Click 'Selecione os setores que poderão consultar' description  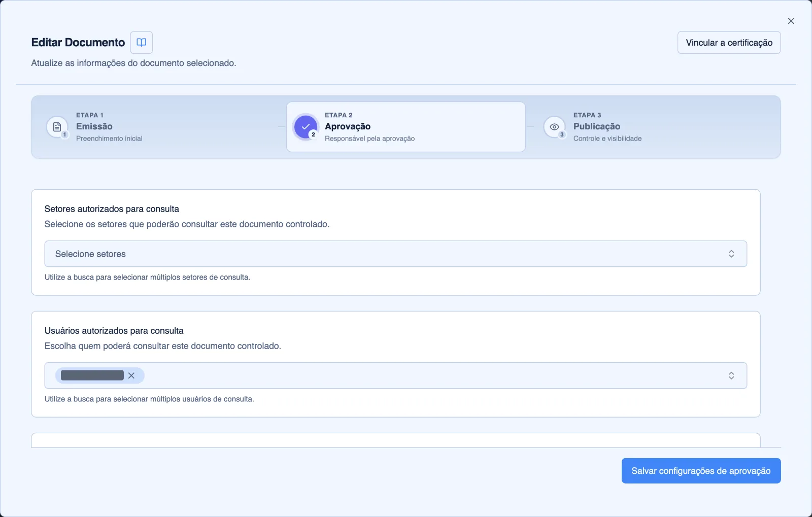(x=187, y=224)
